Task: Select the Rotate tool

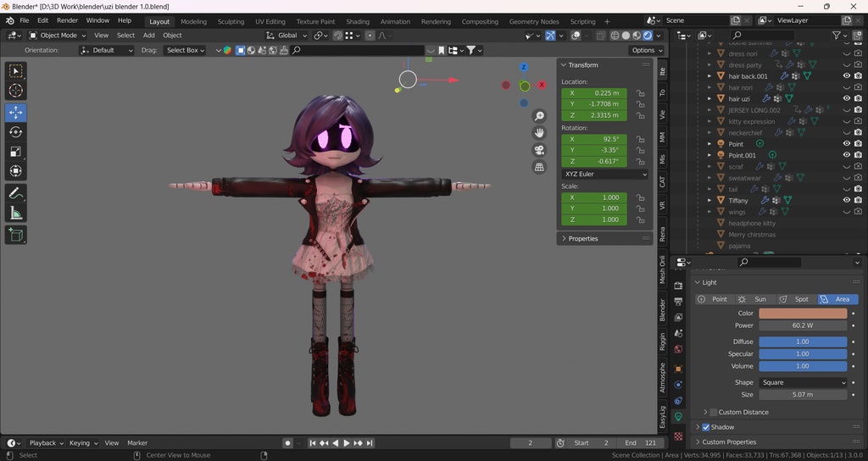Action: (15, 132)
